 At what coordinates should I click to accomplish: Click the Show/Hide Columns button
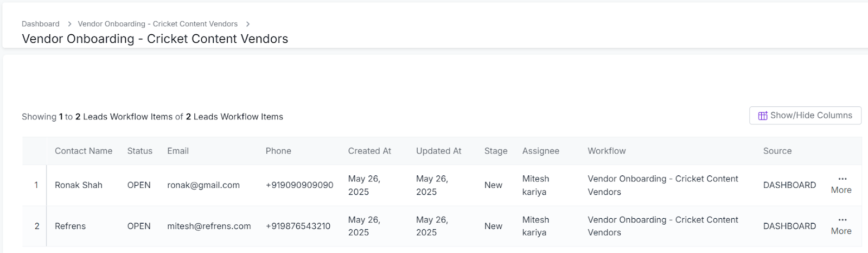coord(805,116)
